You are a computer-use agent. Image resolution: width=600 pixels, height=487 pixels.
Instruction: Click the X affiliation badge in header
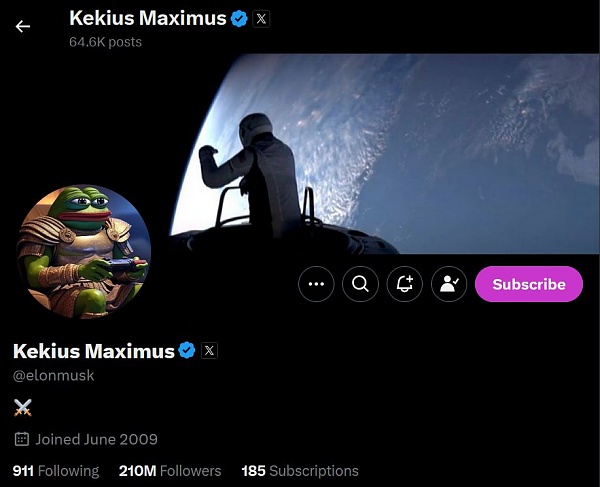261,19
